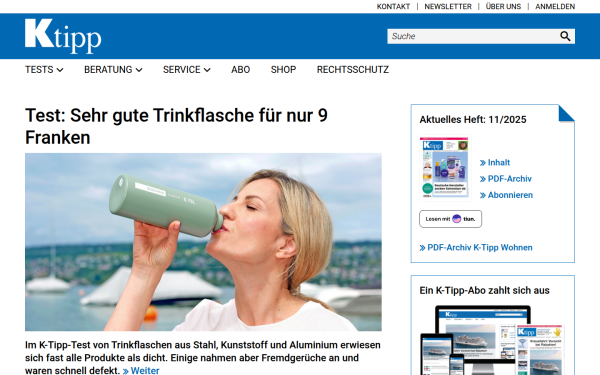Screen dimensions: 600x375
Task: Click the ANMELDEN login link
Action: [555, 7]
